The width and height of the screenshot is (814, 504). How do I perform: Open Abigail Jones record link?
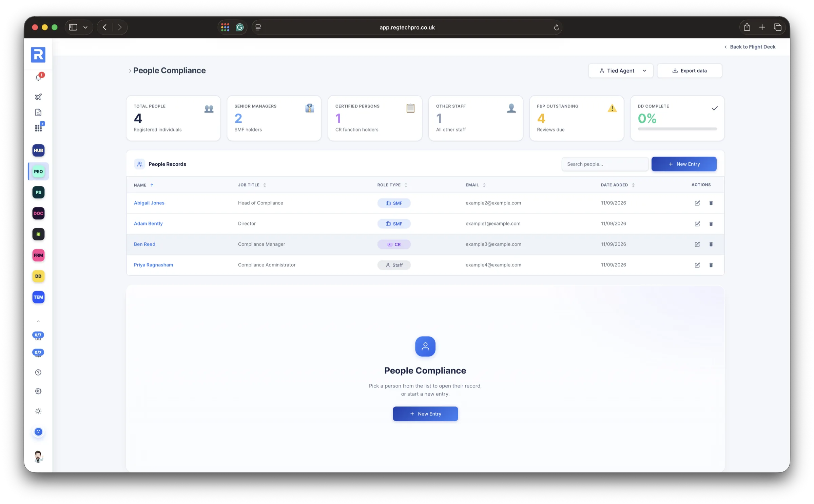pos(149,203)
